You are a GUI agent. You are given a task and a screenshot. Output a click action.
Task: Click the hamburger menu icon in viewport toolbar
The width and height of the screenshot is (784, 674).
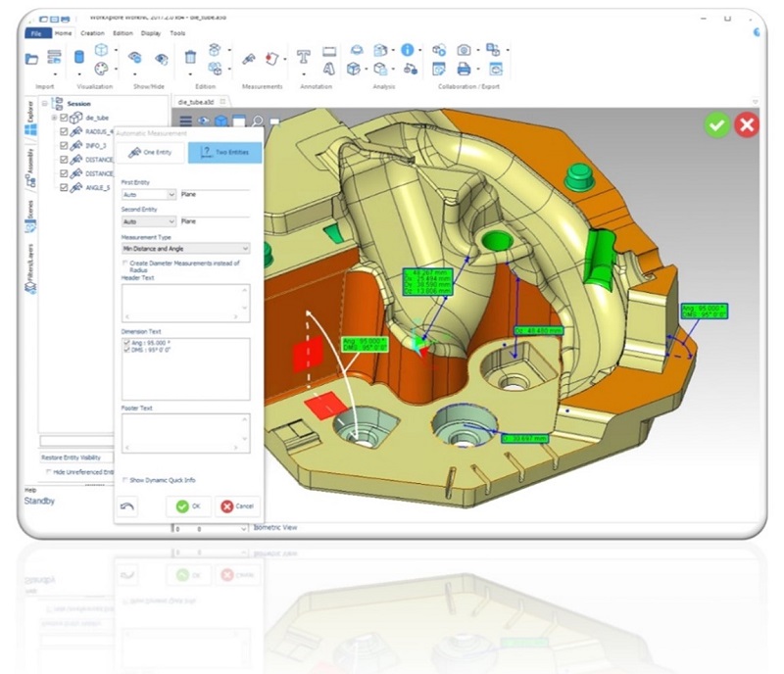click(186, 121)
